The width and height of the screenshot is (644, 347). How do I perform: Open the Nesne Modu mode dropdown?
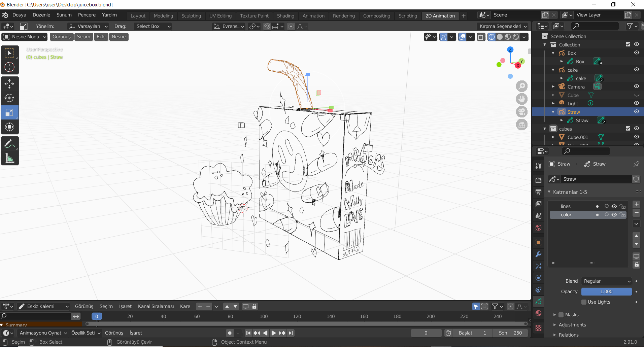(25, 37)
